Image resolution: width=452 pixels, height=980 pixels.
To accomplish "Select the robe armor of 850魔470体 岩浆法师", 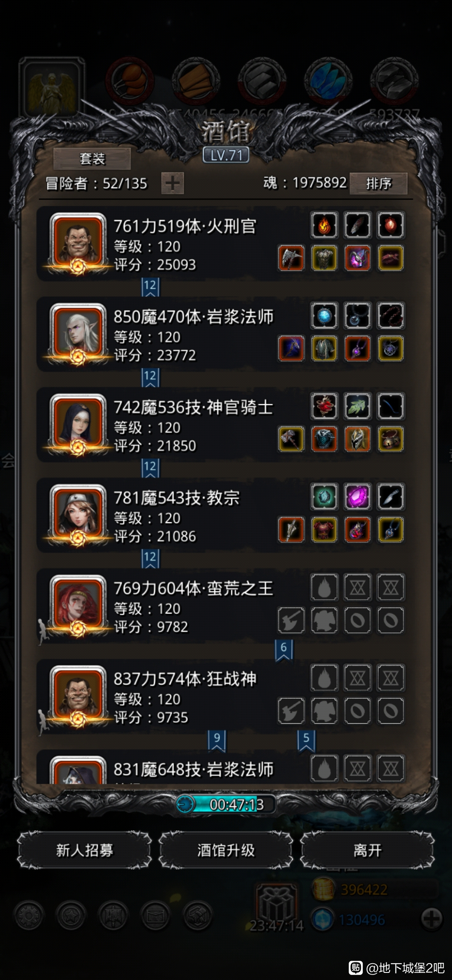I will tap(324, 348).
